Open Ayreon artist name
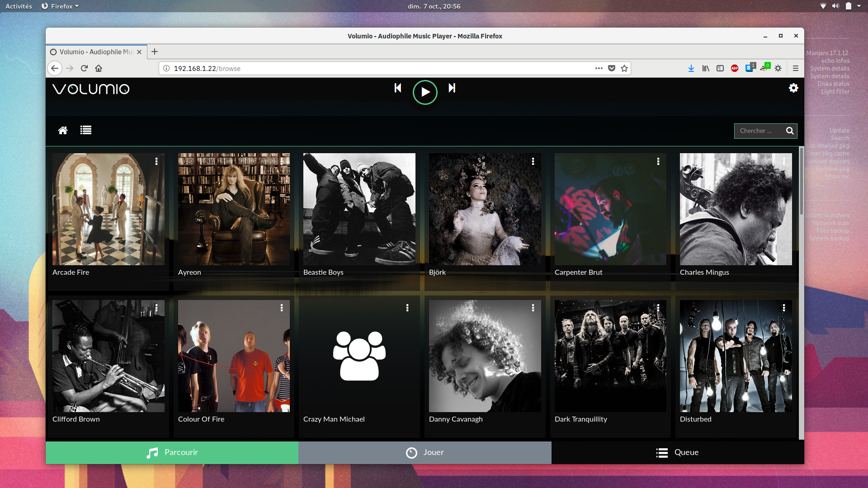868x488 pixels. (x=189, y=272)
